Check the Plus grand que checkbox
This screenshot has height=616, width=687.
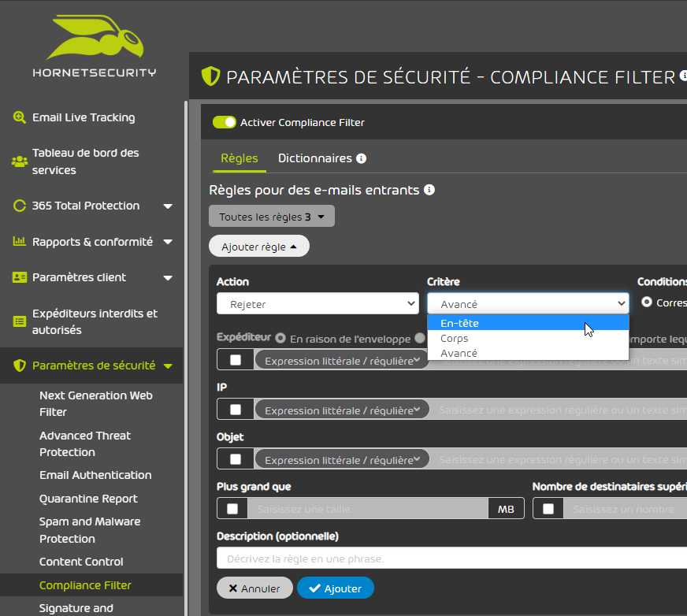[x=232, y=509]
